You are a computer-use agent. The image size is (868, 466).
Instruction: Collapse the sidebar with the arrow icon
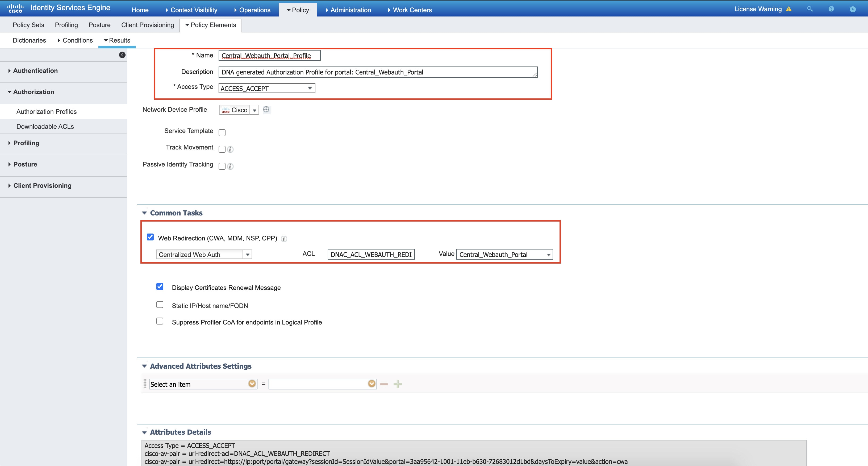click(x=122, y=55)
